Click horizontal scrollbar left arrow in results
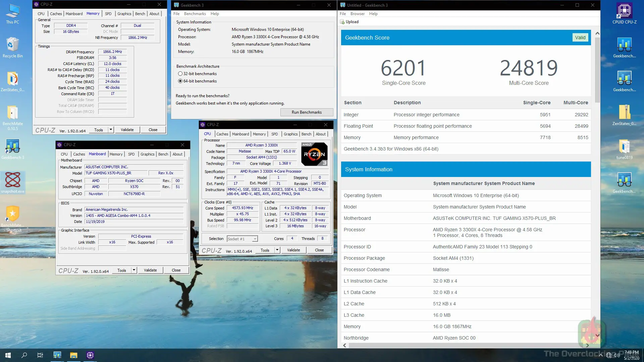 (x=344, y=345)
